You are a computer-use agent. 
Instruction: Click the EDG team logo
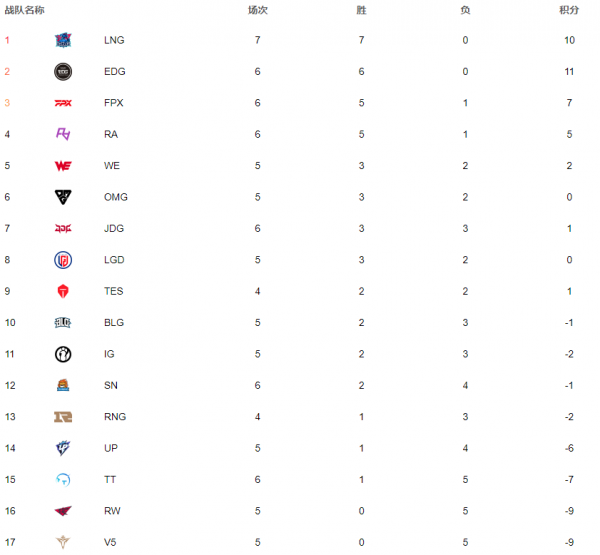[63, 72]
